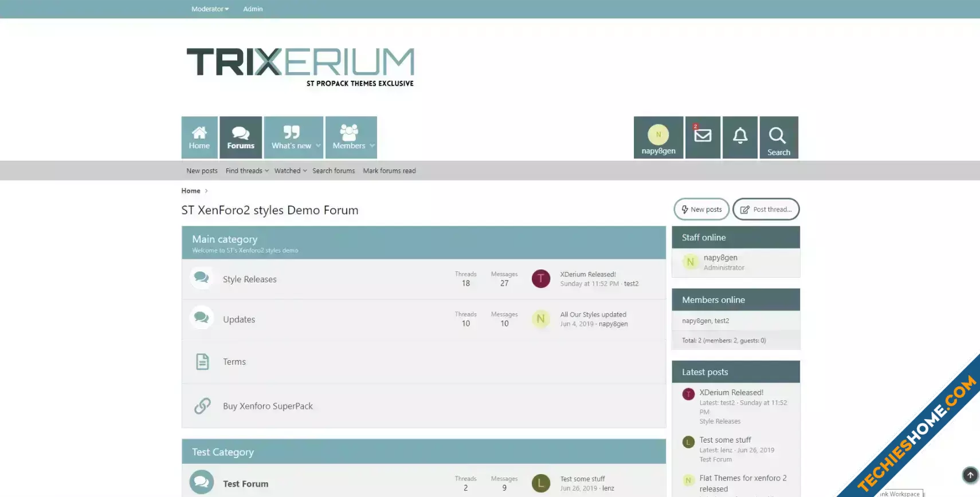Go to Home breadcrumb
This screenshot has height=497, width=980.
pyautogui.click(x=191, y=191)
